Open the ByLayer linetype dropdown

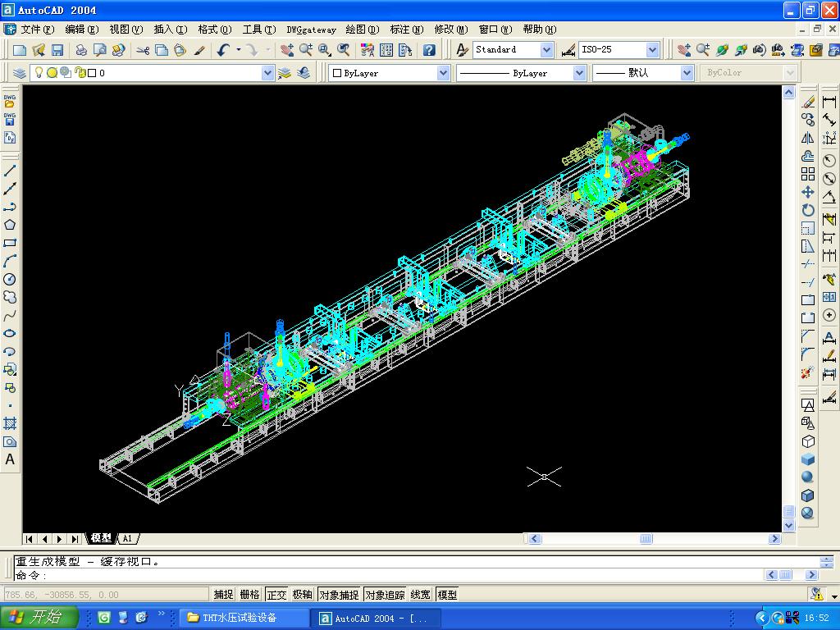click(579, 73)
